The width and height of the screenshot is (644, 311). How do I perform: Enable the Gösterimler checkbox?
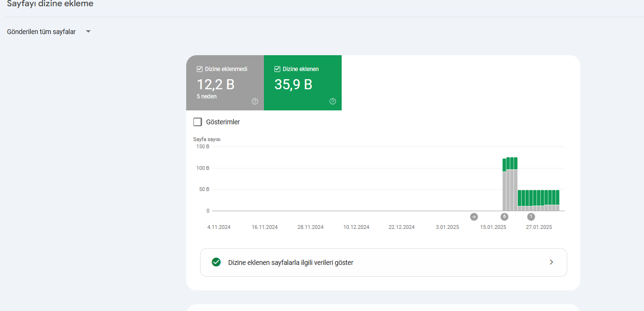[198, 122]
